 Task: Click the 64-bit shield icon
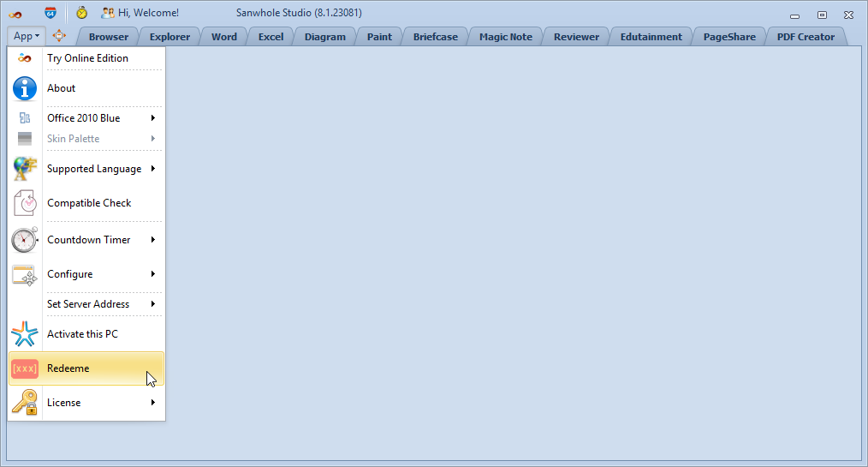pyautogui.click(x=51, y=13)
